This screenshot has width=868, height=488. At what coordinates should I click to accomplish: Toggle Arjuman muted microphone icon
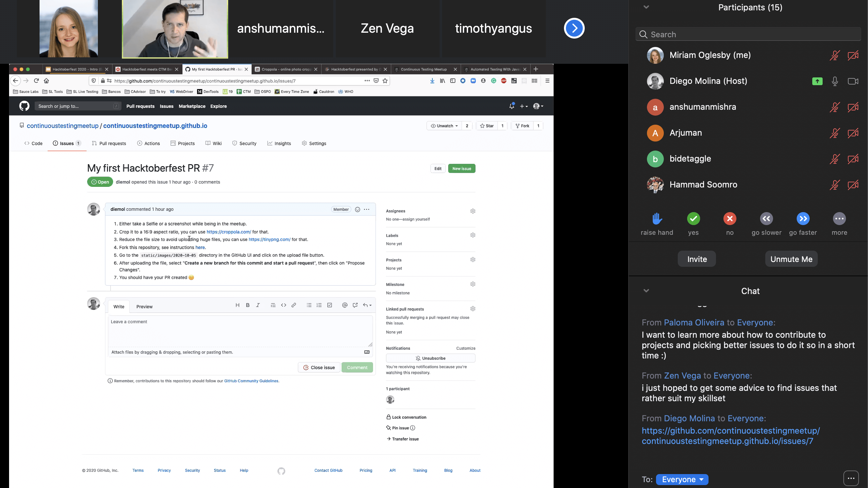tap(834, 133)
